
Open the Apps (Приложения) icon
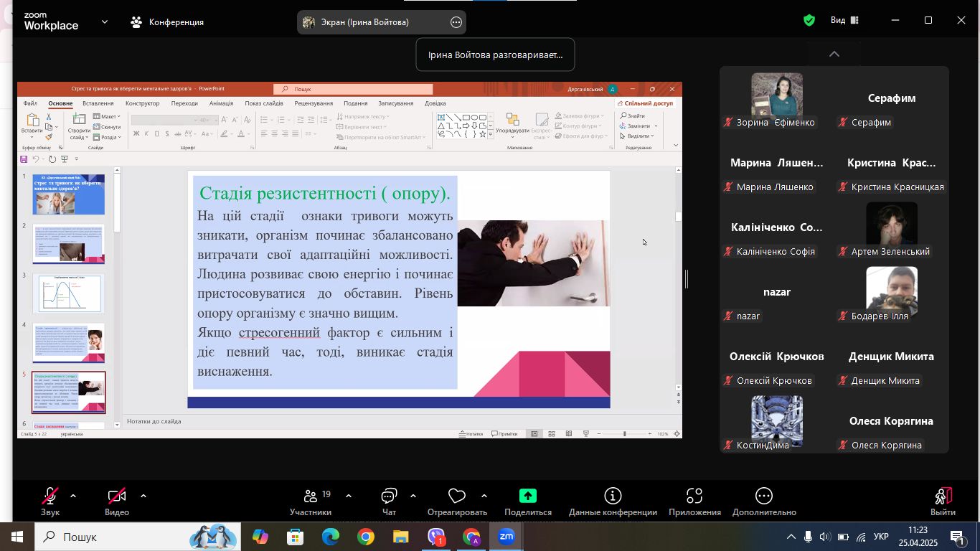tap(694, 496)
